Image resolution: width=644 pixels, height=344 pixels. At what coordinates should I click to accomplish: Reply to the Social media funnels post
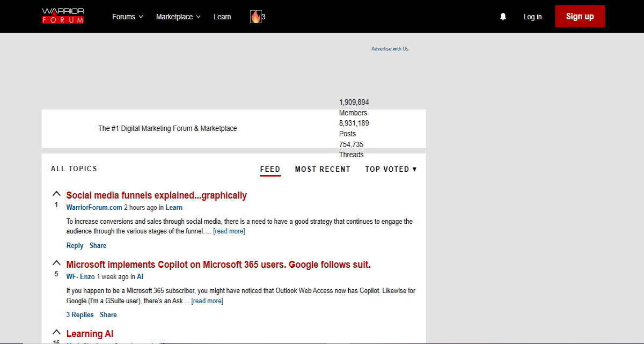(x=75, y=246)
